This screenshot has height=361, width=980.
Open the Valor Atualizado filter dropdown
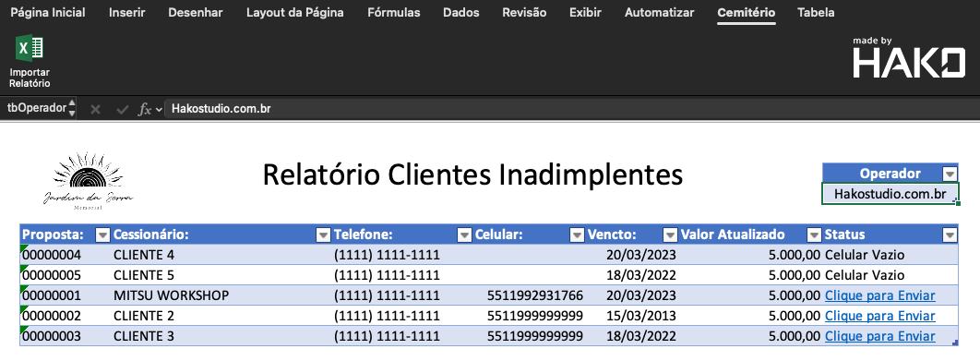click(x=815, y=235)
